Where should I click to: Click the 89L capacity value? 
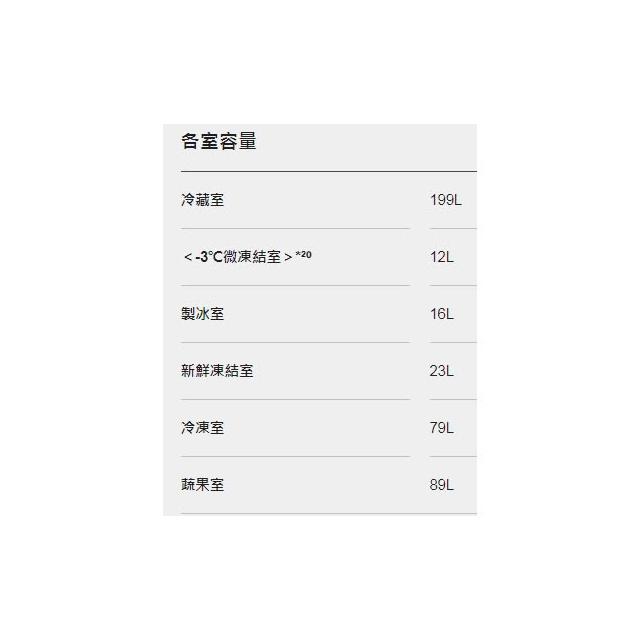point(442,485)
